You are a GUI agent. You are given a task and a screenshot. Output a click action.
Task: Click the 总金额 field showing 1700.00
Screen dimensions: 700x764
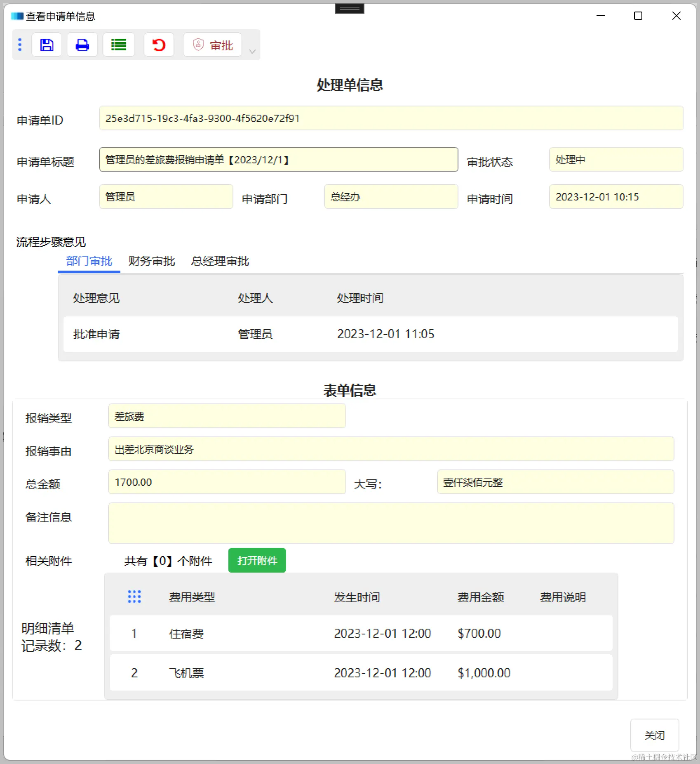(227, 482)
